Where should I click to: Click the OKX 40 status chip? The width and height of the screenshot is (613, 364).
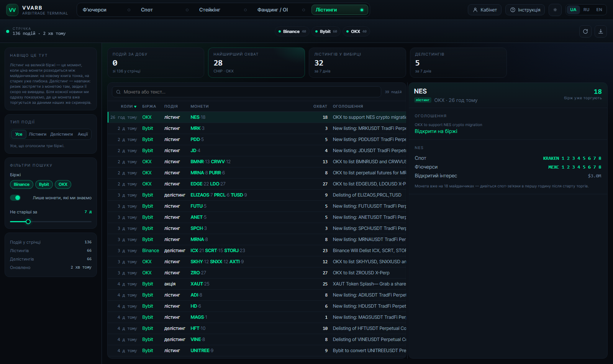[x=356, y=31]
